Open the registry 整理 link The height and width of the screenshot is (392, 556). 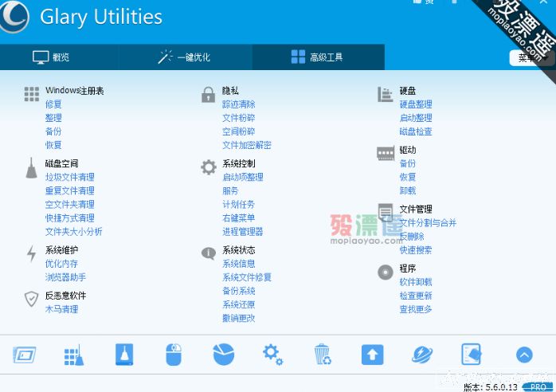53,118
